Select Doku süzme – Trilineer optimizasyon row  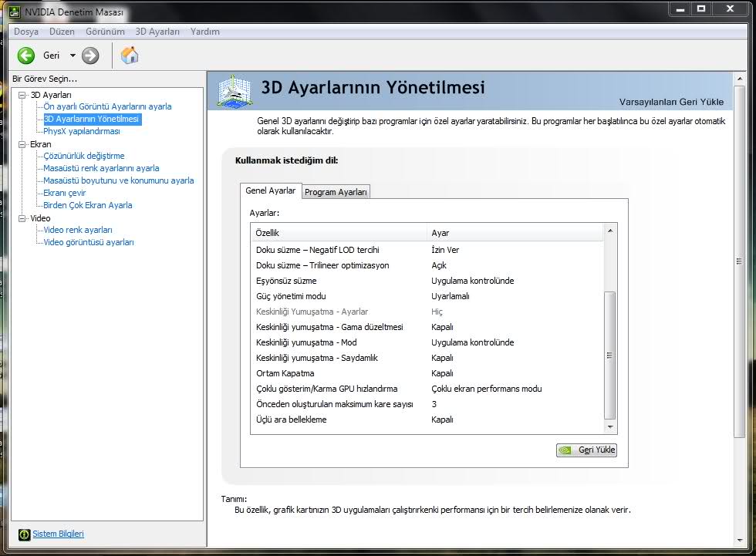coord(427,265)
